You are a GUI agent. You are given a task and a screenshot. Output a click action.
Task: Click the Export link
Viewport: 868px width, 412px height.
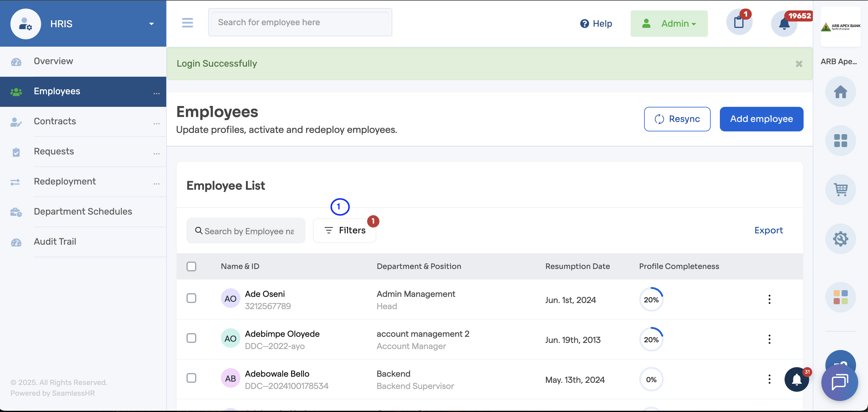[x=768, y=230]
